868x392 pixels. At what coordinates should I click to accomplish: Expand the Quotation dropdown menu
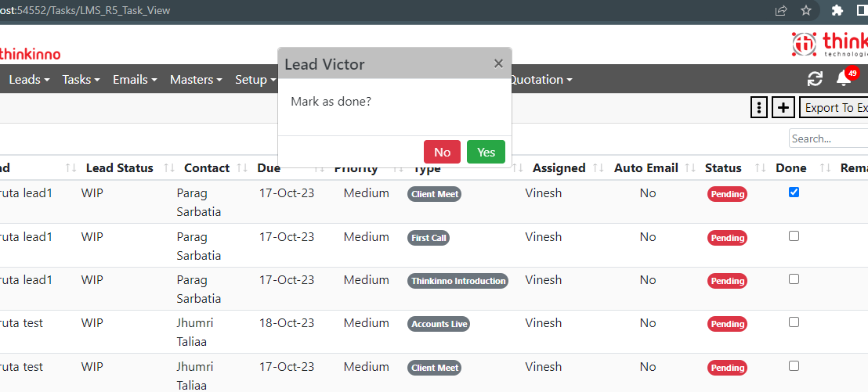541,80
